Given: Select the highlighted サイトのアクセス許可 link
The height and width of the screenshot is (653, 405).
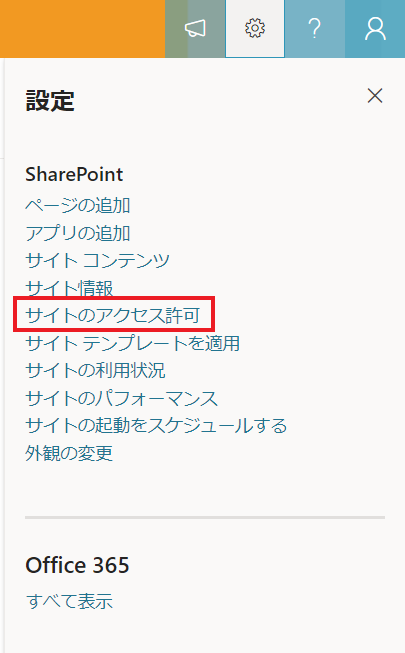Looking at the screenshot, I should click(x=113, y=315).
